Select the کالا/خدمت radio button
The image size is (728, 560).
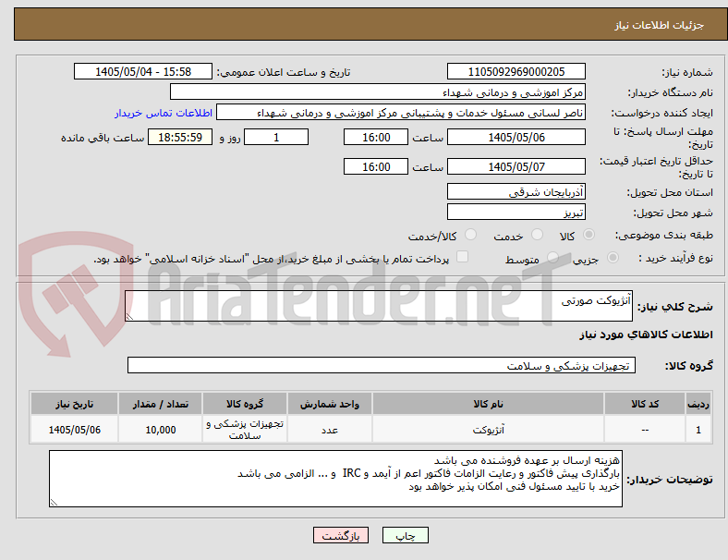[470, 235]
